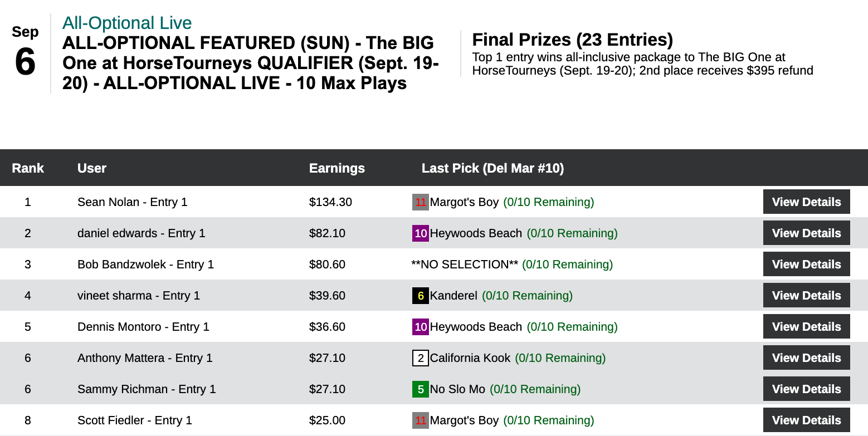Click the User column header
The image size is (868, 436).
pyautogui.click(x=92, y=168)
